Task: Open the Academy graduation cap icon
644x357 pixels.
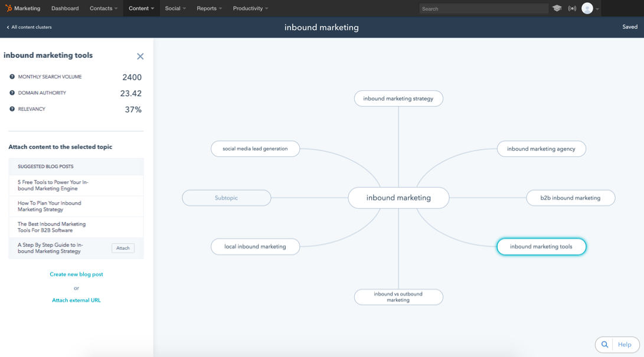Action: (557, 8)
